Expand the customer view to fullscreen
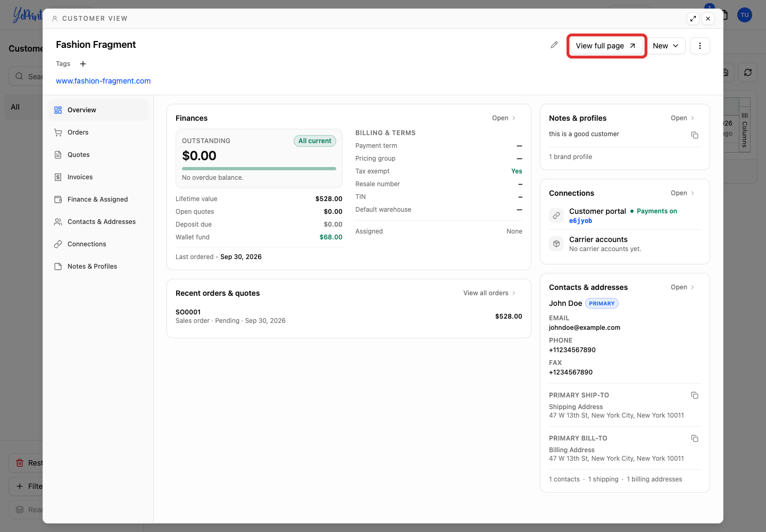Screen dimensions: 766x532 pyautogui.click(x=693, y=19)
